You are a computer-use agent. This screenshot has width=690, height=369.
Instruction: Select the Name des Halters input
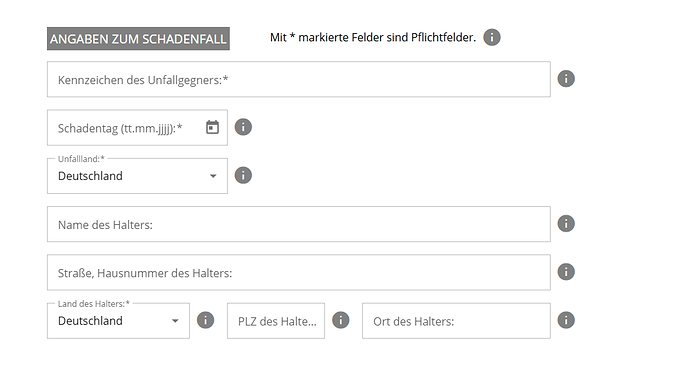(299, 224)
